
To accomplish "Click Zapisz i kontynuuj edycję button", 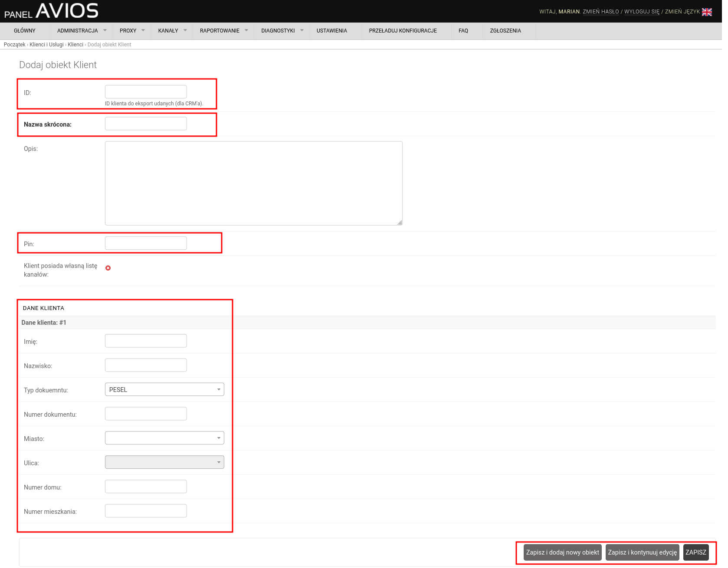I will [642, 552].
